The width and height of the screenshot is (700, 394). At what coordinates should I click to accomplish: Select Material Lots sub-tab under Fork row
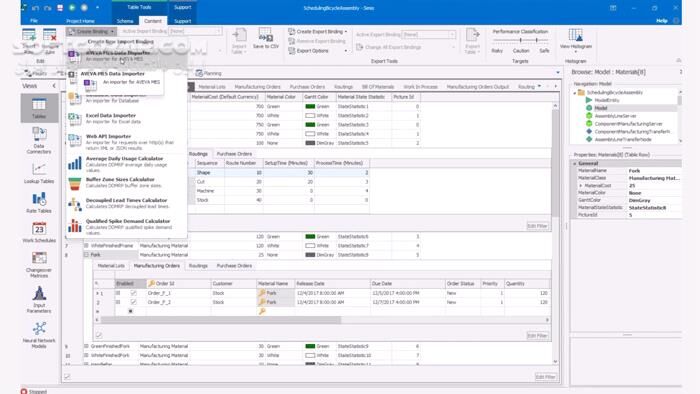111,266
